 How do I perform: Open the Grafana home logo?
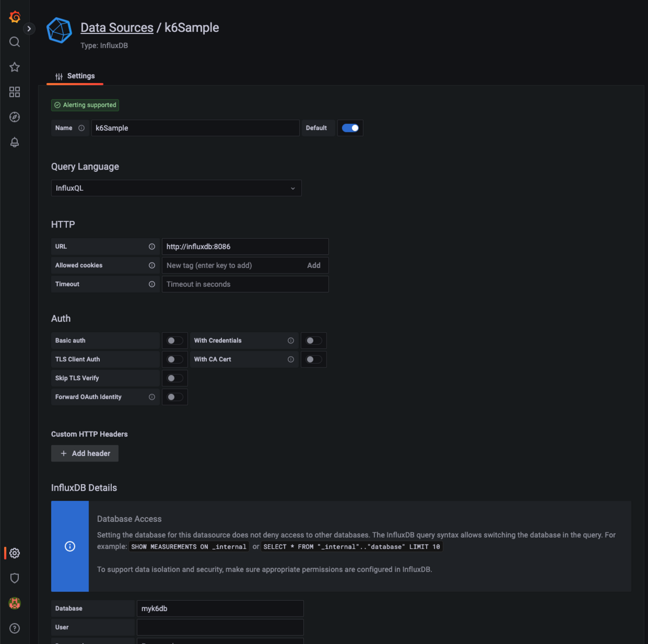click(x=15, y=17)
